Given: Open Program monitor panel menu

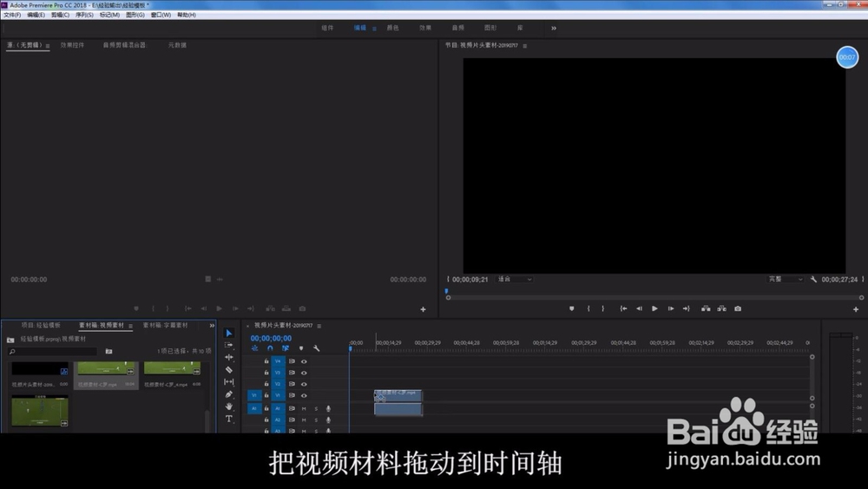Looking at the screenshot, I should tap(525, 46).
